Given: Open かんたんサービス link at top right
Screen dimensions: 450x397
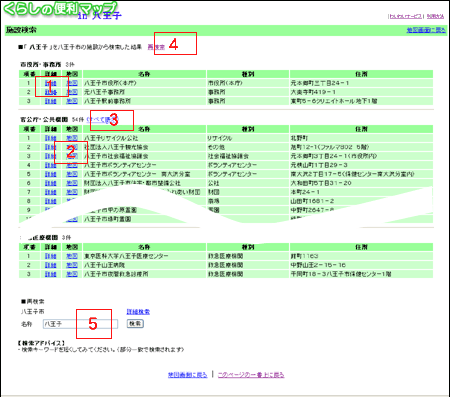Looking at the screenshot, I should (x=406, y=16).
